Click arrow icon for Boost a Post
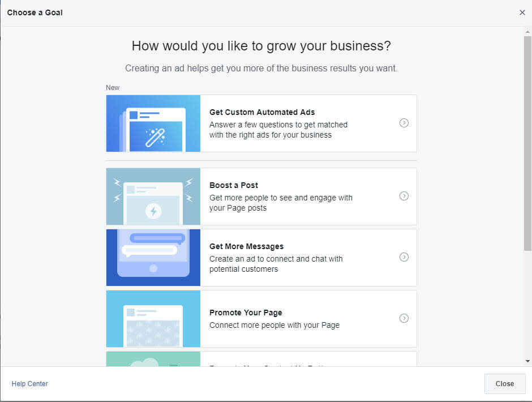This screenshot has width=532, height=402. point(404,196)
